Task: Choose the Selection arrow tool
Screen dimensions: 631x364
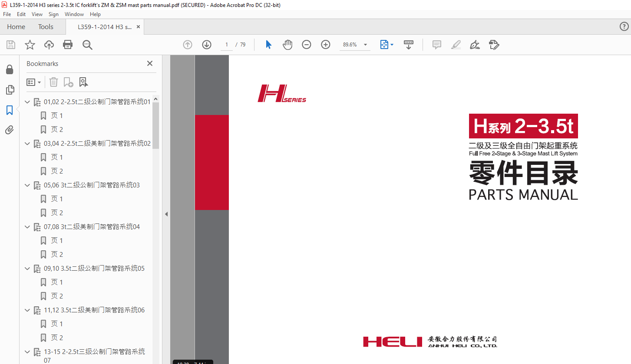Action: pos(268,45)
